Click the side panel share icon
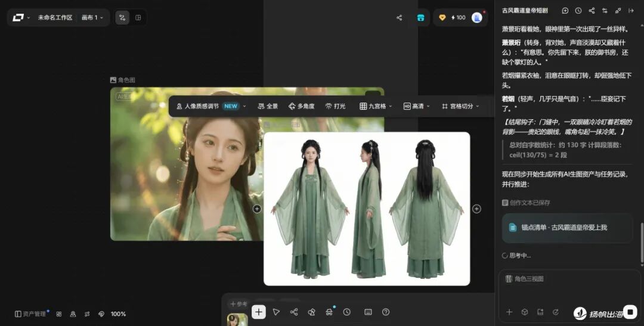The height and width of the screenshot is (326, 644). click(x=592, y=11)
